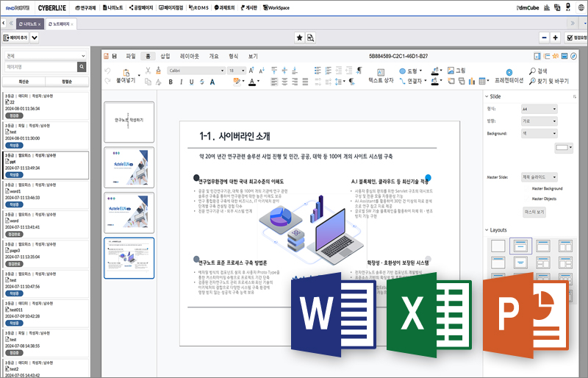Open 찾기 및 바꾸기 find and replace
Image resolution: width=588 pixels, height=378 pixels.
pos(549,81)
